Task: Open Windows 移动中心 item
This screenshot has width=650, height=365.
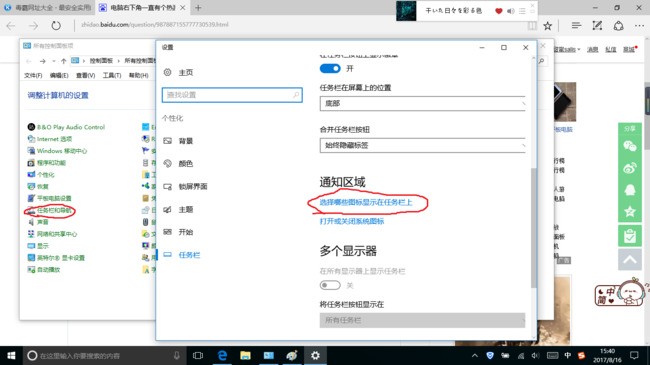Action: click(x=57, y=151)
